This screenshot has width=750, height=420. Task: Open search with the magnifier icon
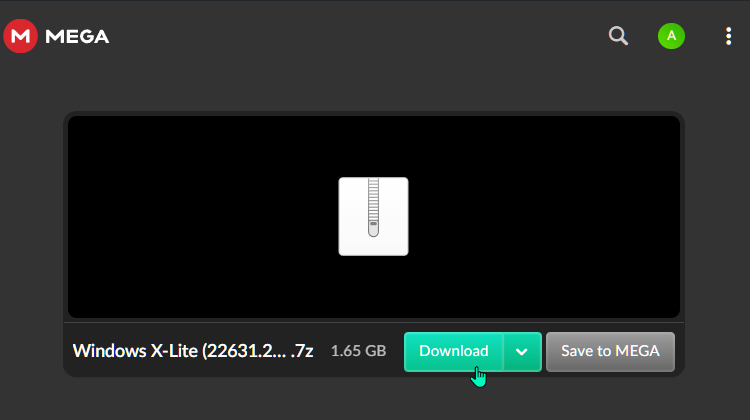(618, 36)
